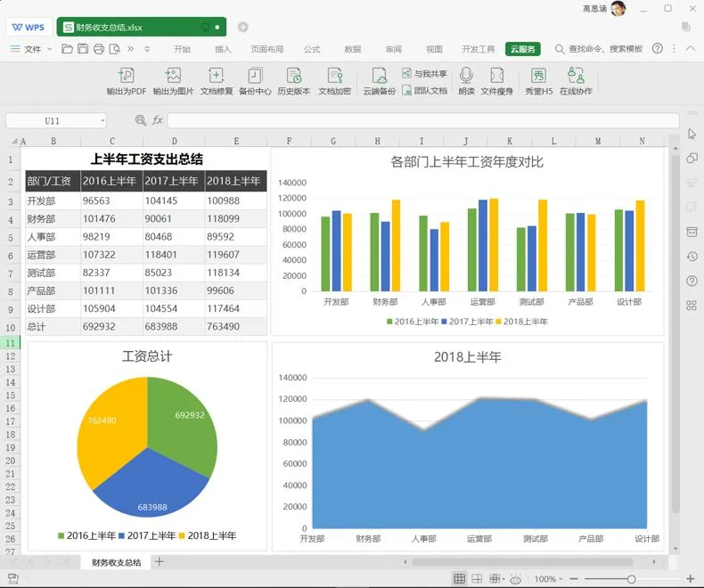The width and height of the screenshot is (704, 588).
Task: Expand the File menu dropdown arrow
Action: [49, 48]
